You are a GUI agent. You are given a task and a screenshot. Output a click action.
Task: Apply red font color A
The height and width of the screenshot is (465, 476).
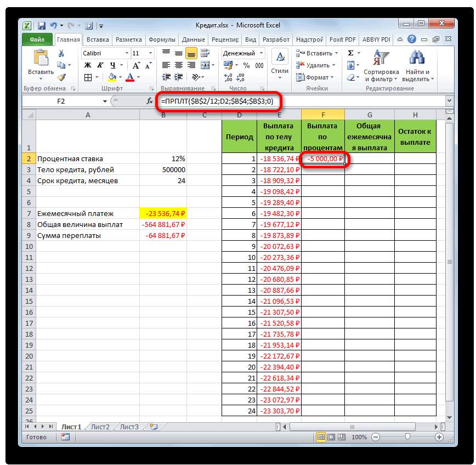(130, 78)
